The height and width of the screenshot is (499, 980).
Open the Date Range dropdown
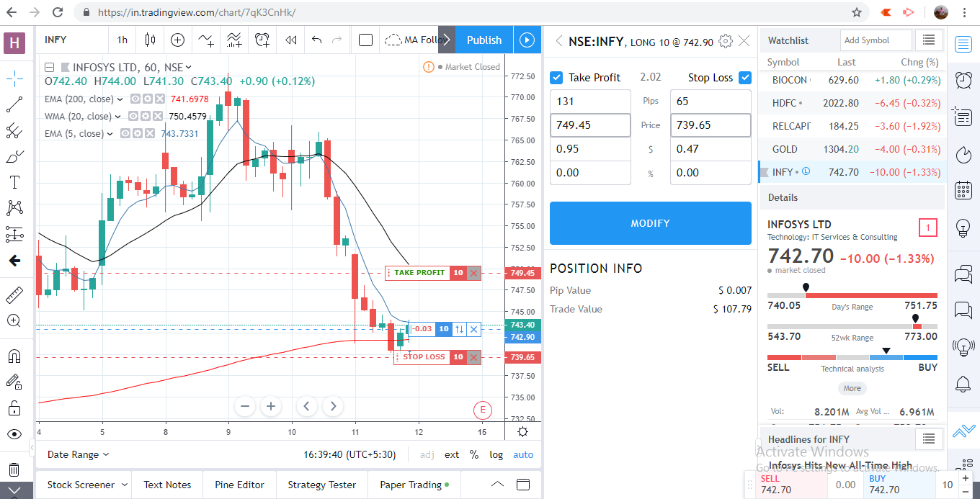(x=78, y=454)
